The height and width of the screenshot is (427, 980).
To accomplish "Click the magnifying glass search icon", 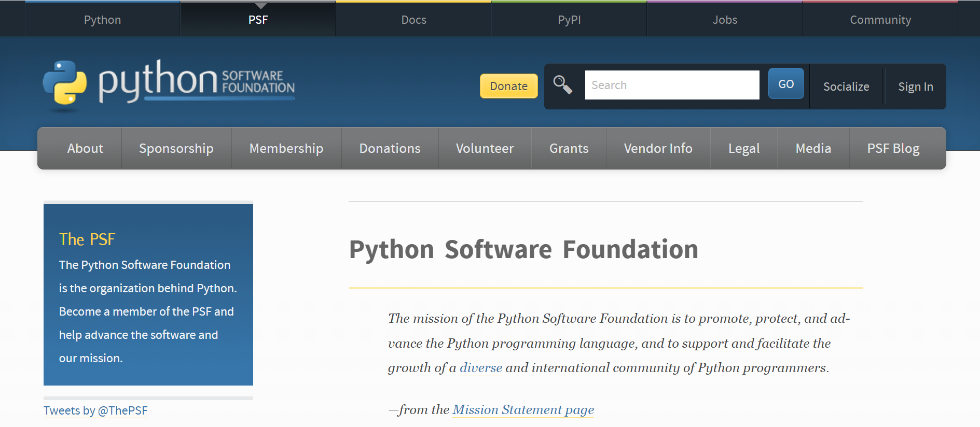I will 563,85.
